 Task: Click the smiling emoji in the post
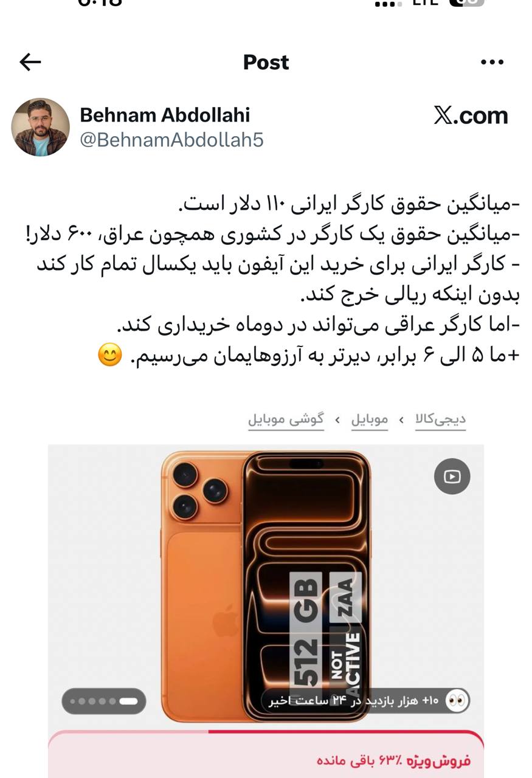tap(110, 355)
